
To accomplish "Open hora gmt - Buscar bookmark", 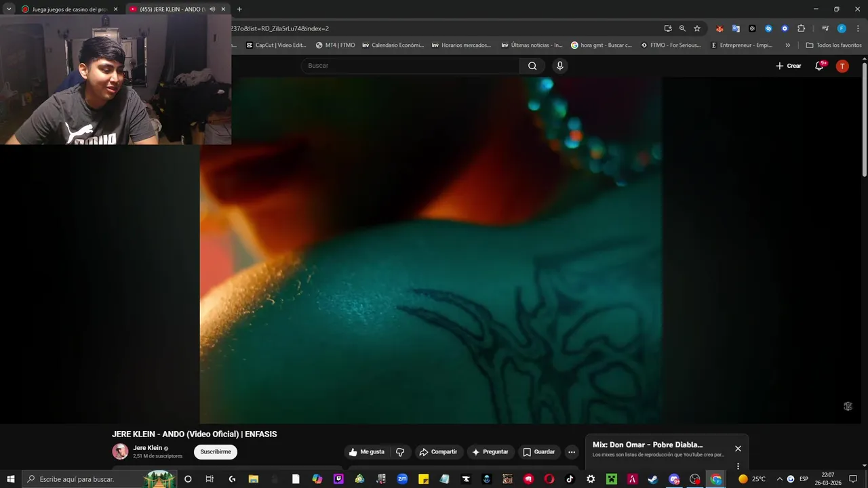I will pyautogui.click(x=601, y=45).
